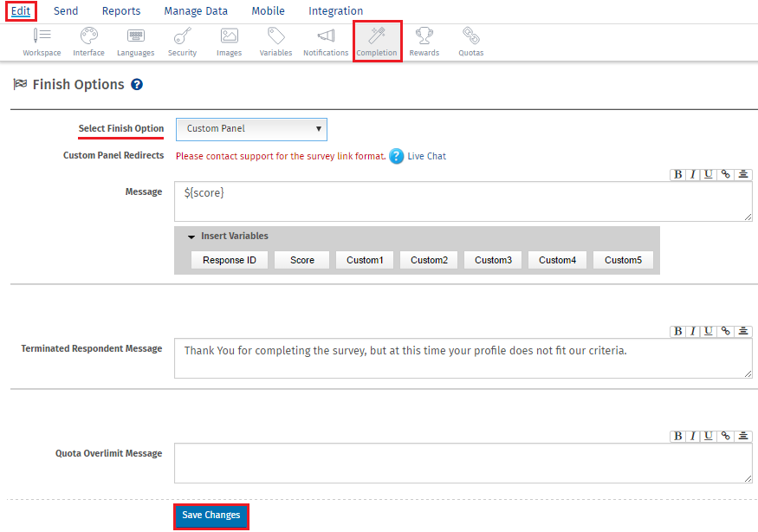Open the Send menu tab
The height and width of the screenshot is (532, 758).
point(66,10)
